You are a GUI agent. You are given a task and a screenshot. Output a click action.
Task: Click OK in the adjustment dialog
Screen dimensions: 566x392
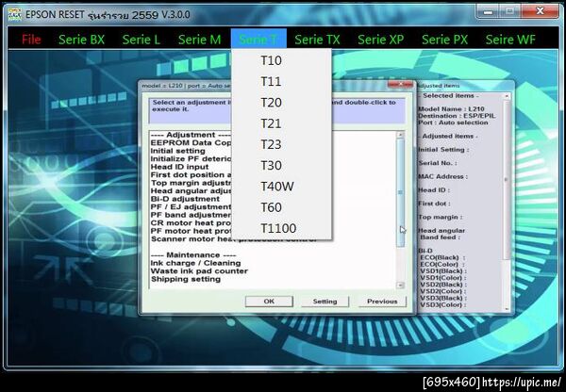269,302
